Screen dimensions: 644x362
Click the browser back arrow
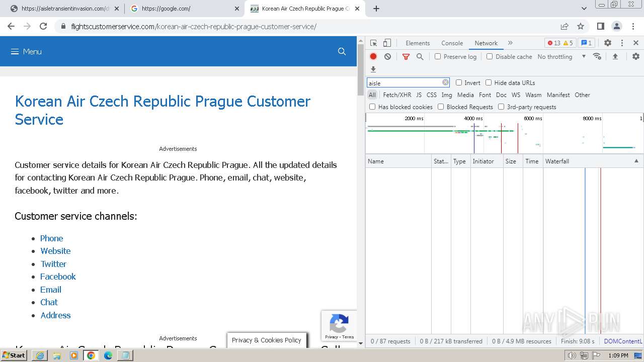click(11, 26)
